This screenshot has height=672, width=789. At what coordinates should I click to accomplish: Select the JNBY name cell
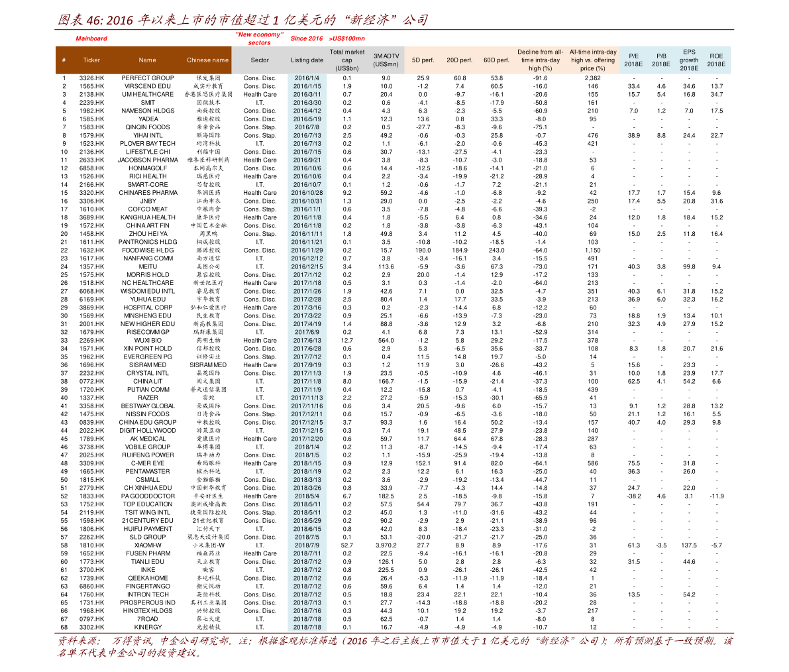click(x=148, y=201)
